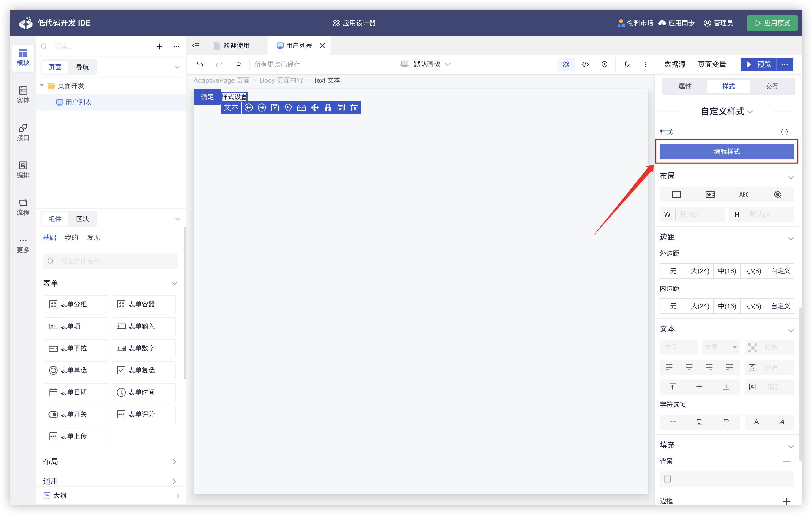Image resolution: width=812 pixels, height=515 pixels.
Task: Click the lock icon in component toolbar
Action: [x=327, y=108]
